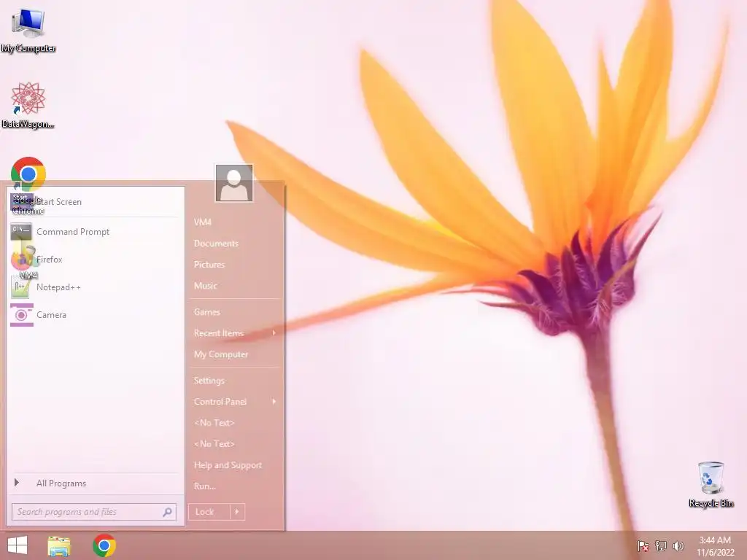Image resolution: width=747 pixels, height=560 pixels.
Task: Click the search magnifier icon
Action: pos(167,512)
